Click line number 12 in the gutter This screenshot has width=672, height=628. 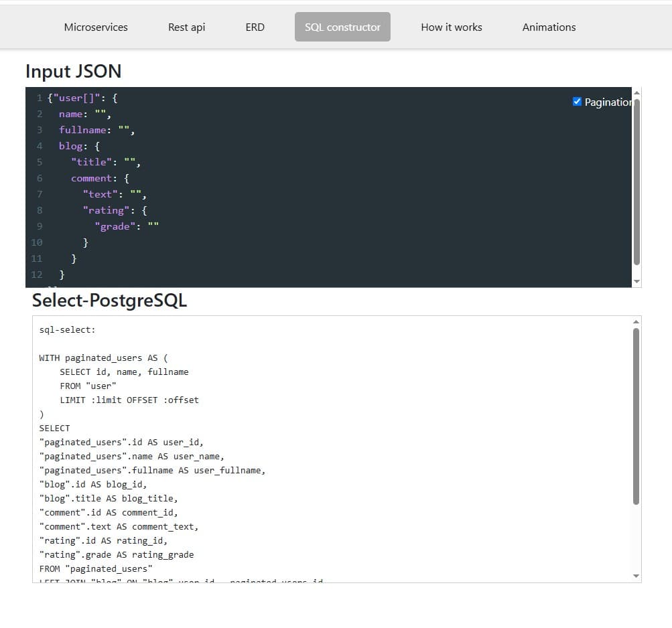click(x=37, y=275)
